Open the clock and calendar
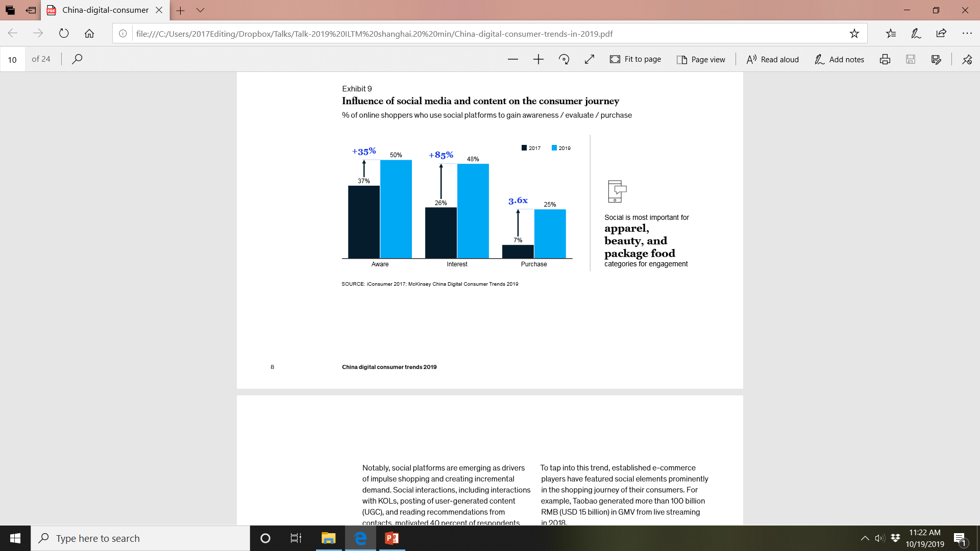 [925, 538]
